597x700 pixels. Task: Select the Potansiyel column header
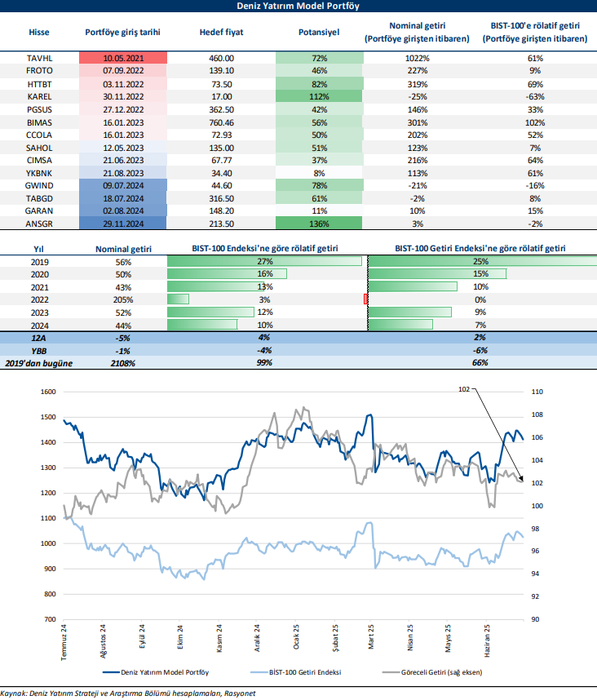[x=319, y=33]
